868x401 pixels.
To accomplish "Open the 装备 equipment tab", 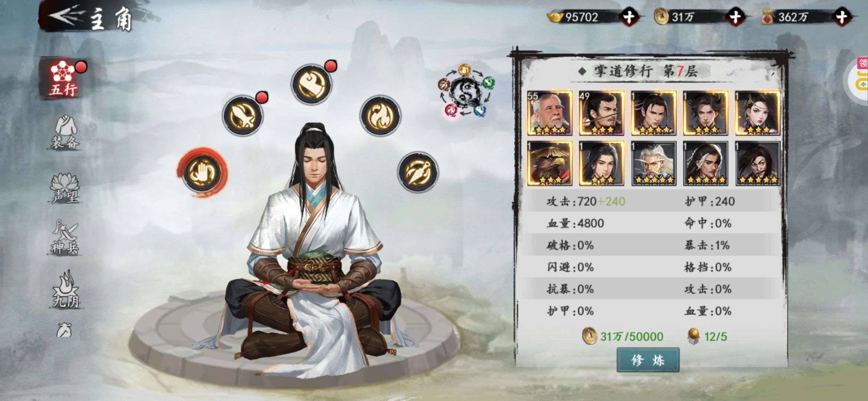I will coord(65,132).
